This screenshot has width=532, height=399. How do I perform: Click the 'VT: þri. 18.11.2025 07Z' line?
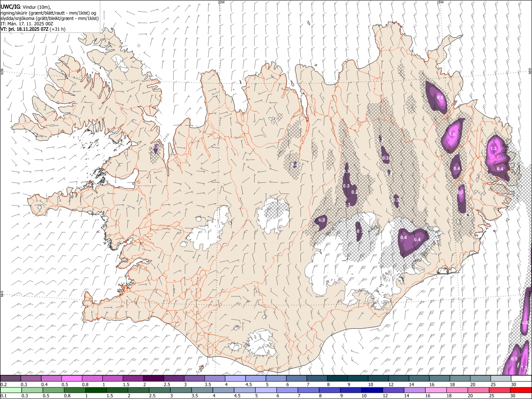(25, 29)
